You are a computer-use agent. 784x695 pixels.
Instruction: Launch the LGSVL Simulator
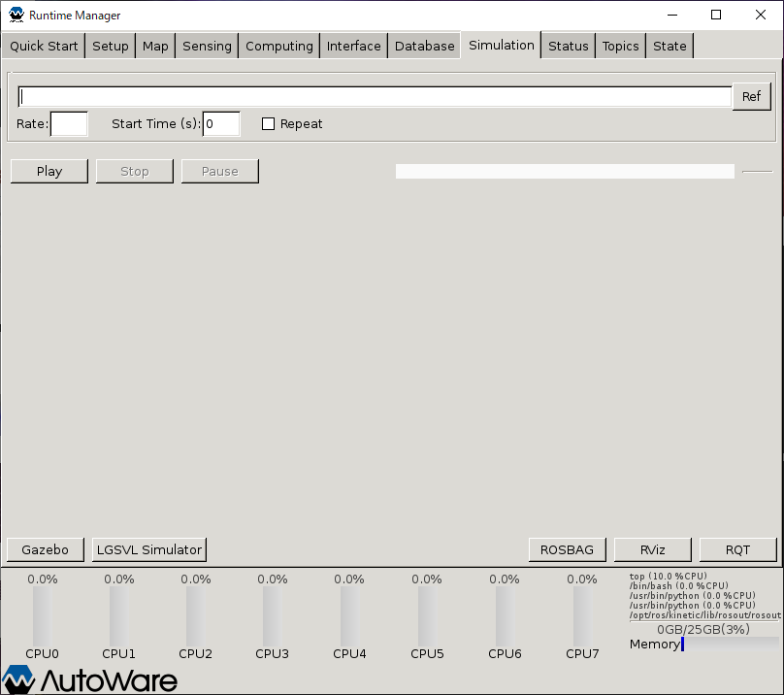[149, 550]
